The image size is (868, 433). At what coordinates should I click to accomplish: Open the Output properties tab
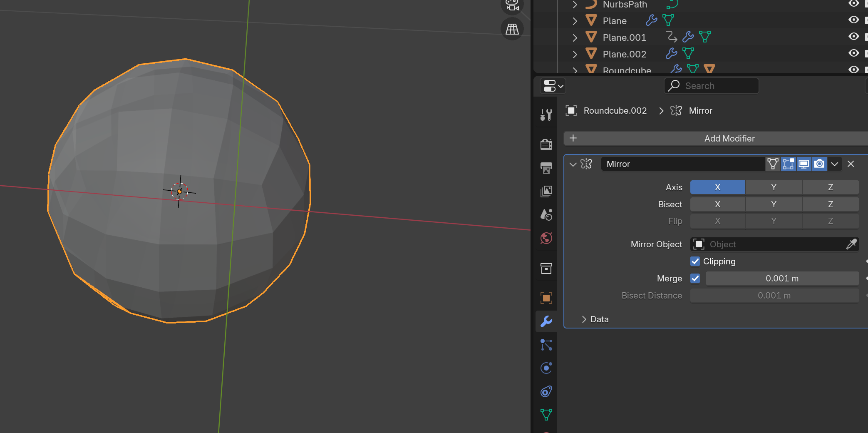click(546, 168)
